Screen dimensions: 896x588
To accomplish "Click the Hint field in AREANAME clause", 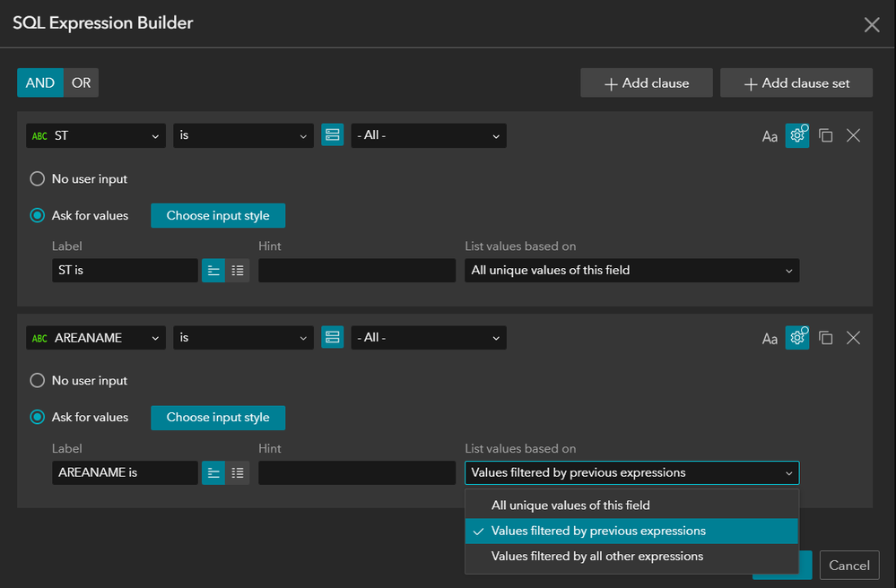I will [x=357, y=472].
